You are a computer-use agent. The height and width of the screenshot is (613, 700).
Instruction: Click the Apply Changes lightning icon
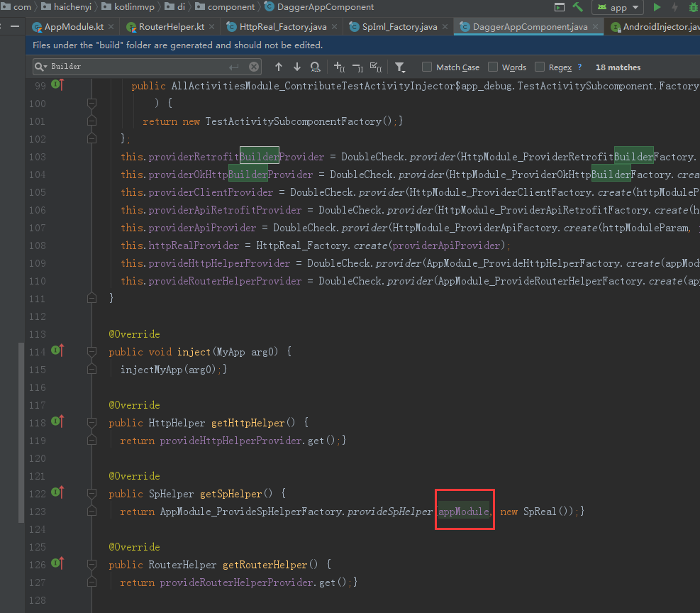(675, 7)
